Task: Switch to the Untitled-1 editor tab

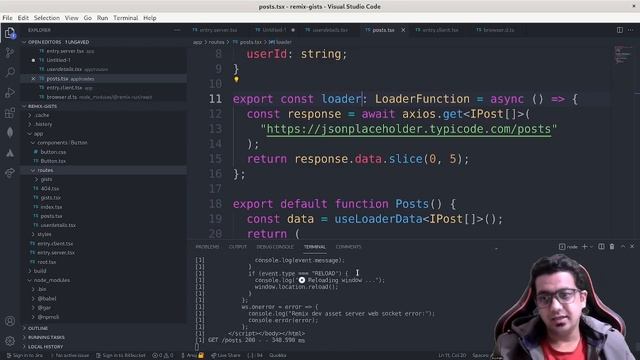Action: point(274,30)
